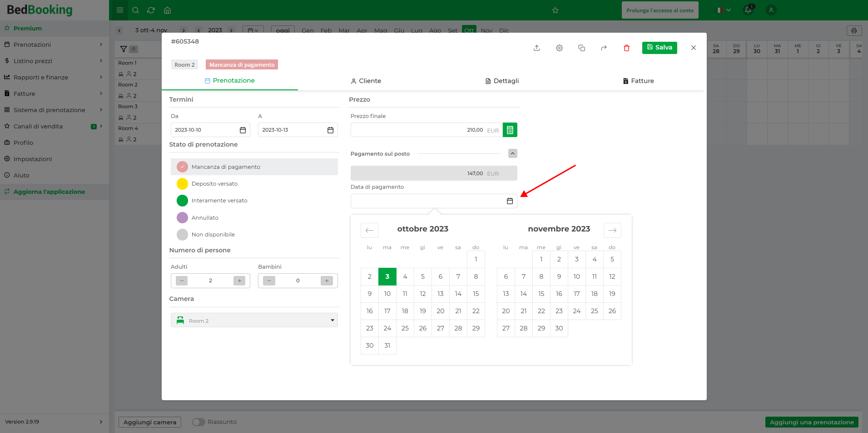Screen dimensions: 868x433
Task: Click the Prezzo finale input field
Action: tap(427, 130)
